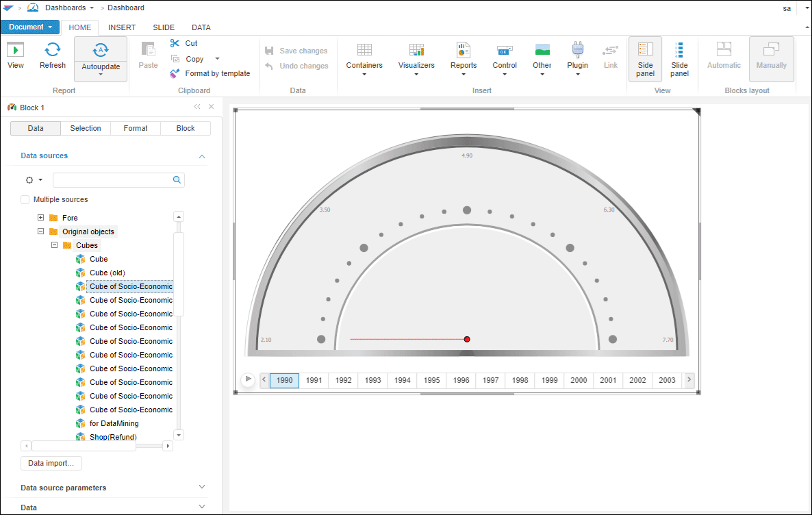Expand the Fore folder in tree
This screenshot has width=812, height=515.
coord(41,218)
